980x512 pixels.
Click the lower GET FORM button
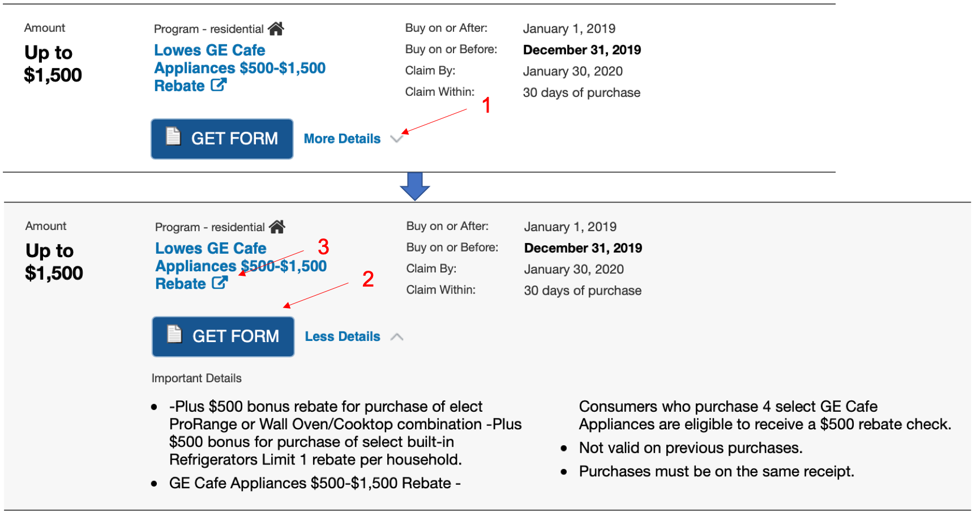pyautogui.click(x=222, y=336)
